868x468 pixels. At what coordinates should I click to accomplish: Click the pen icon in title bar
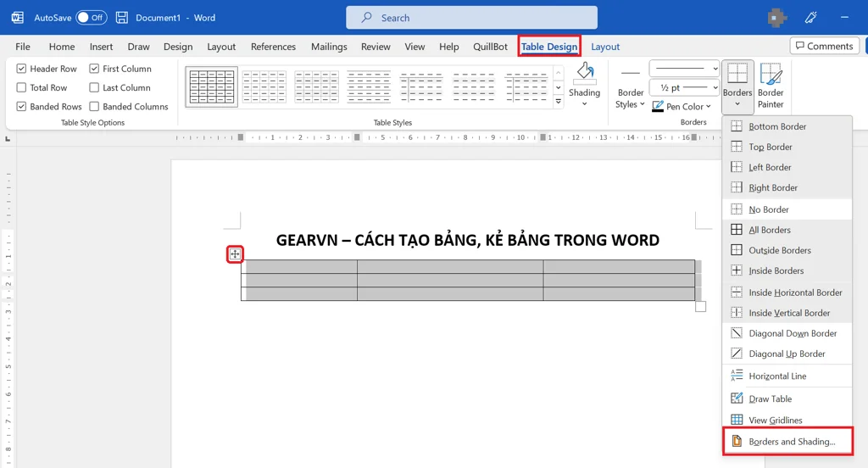(x=811, y=18)
